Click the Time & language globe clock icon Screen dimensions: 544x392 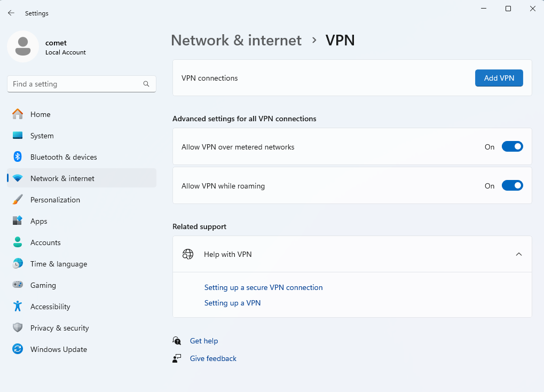18,263
